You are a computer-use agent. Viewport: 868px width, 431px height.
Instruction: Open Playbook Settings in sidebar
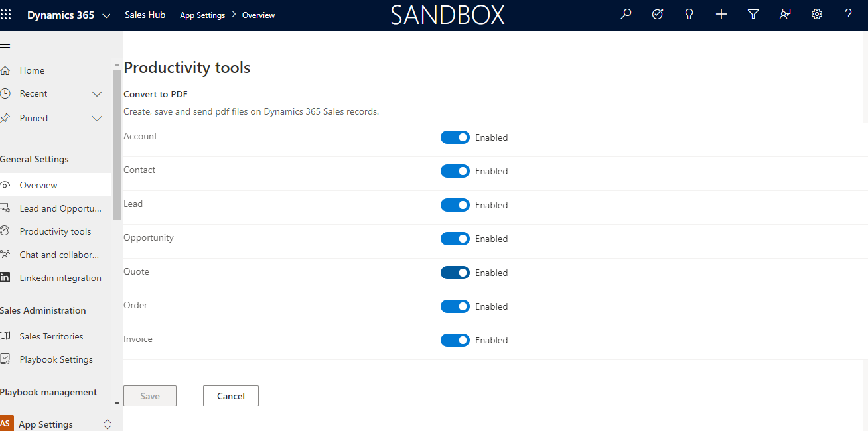[56, 359]
